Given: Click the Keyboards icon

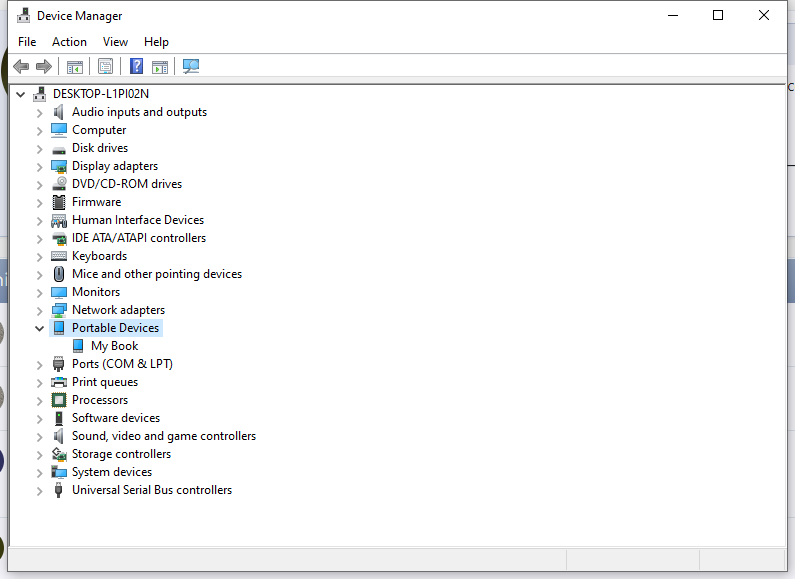Looking at the screenshot, I should 59,256.
